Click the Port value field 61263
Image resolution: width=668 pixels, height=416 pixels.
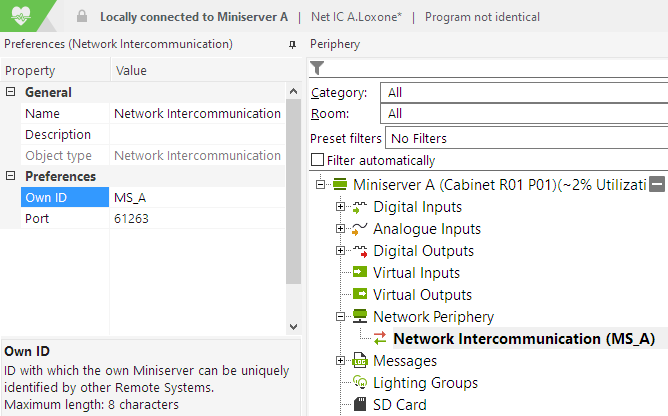point(197,218)
